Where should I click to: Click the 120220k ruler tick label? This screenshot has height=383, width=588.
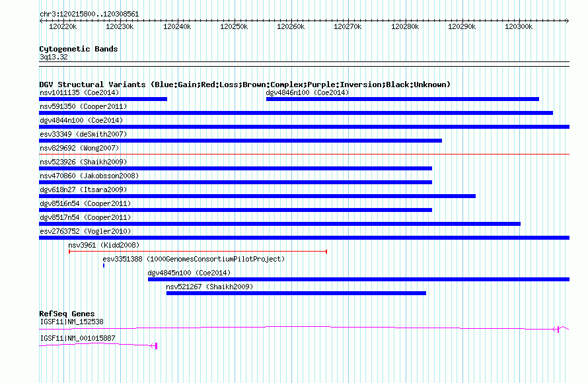tap(63, 26)
